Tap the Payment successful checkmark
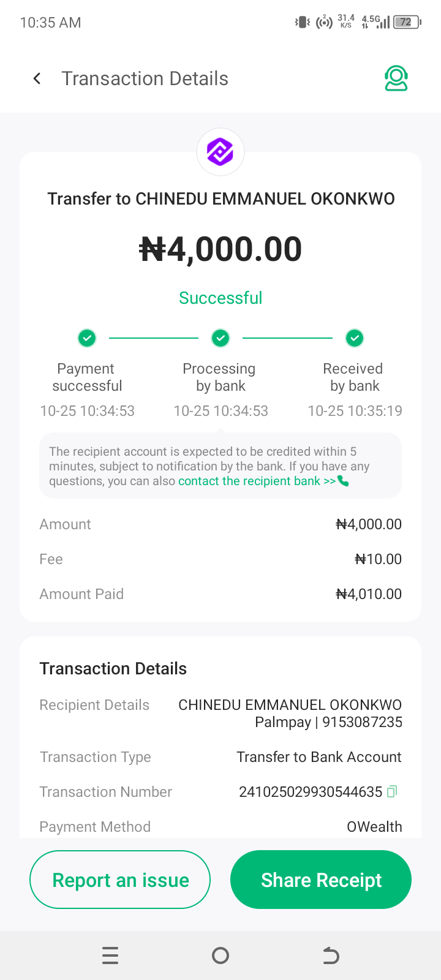 point(87,337)
